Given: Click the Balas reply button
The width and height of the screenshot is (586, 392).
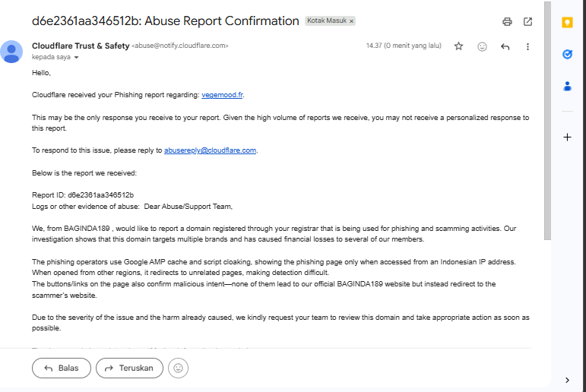Looking at the screenshot, I should tap(61, 368).
